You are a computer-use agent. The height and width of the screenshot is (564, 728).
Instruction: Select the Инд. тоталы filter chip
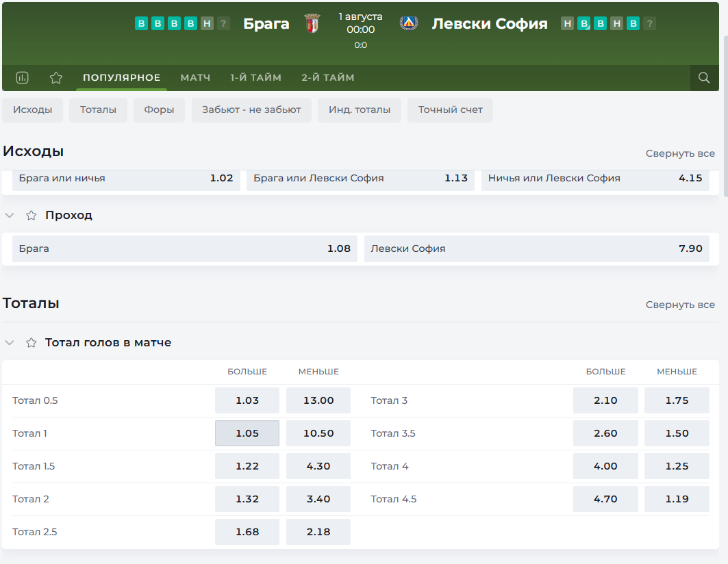click(360, 110)
